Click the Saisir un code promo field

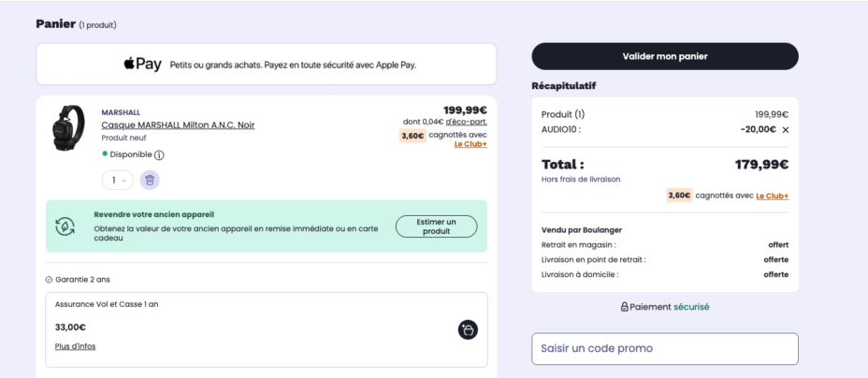[x=665, y=349]
